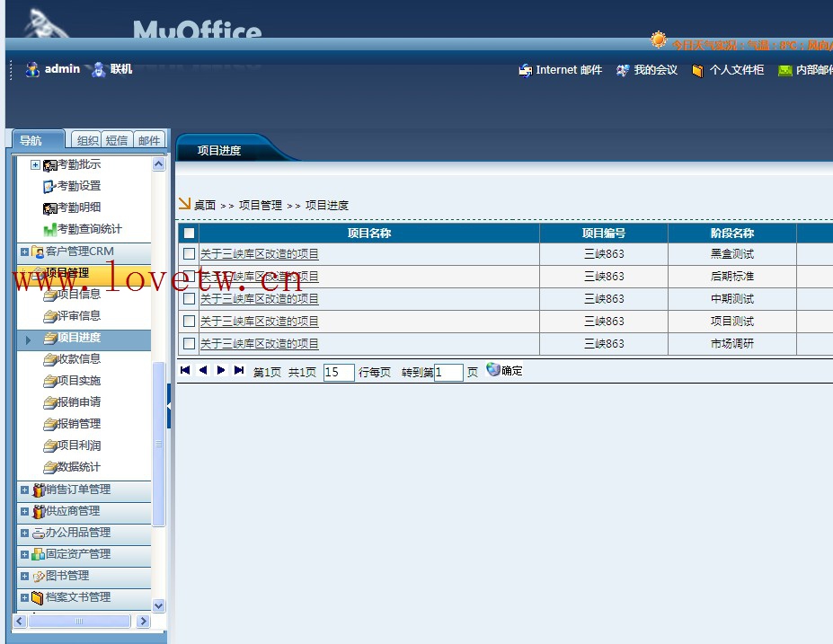Click the sidebar vertical scrollbar down arrow

coord(159,606)
